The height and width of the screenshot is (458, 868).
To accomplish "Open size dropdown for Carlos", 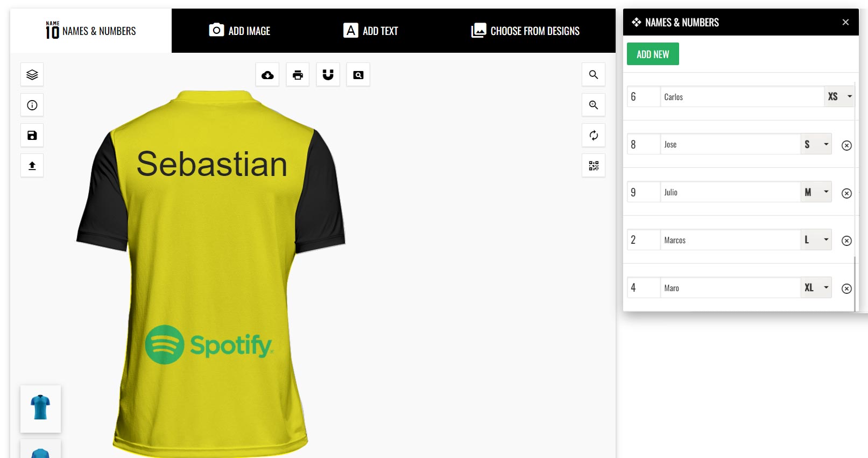I will 839,96.
